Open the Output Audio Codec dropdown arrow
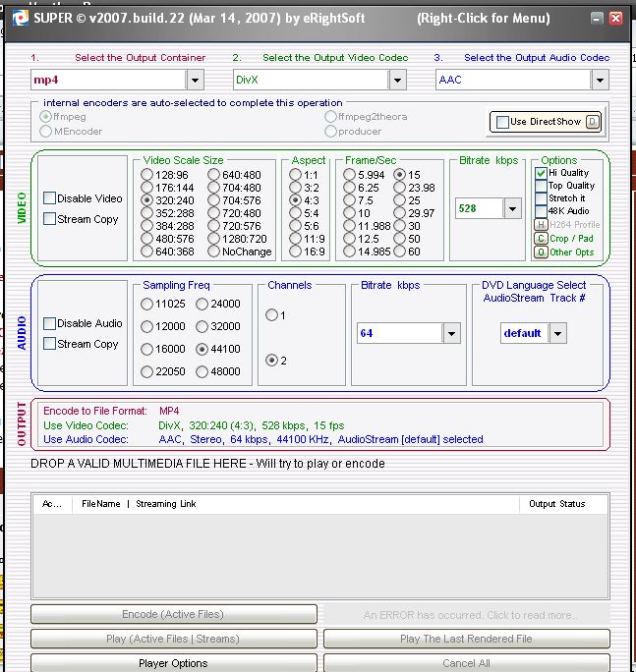Viewport: 636px width, 672px height. point(600,81)
